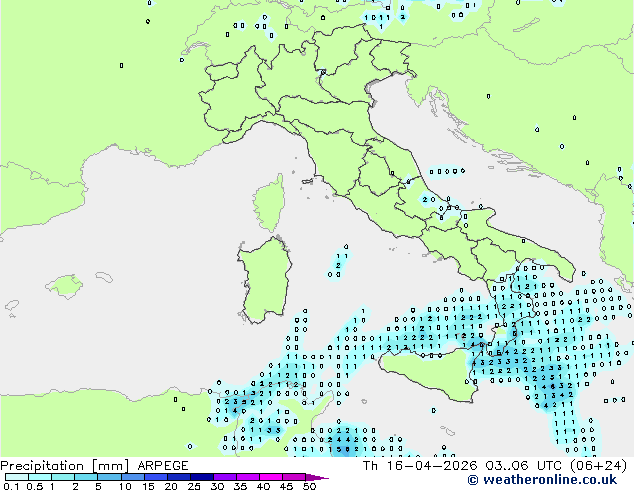The image size is (634, 490).
Task: Click the island of Sardinia on the map
Action: point(265,281)
